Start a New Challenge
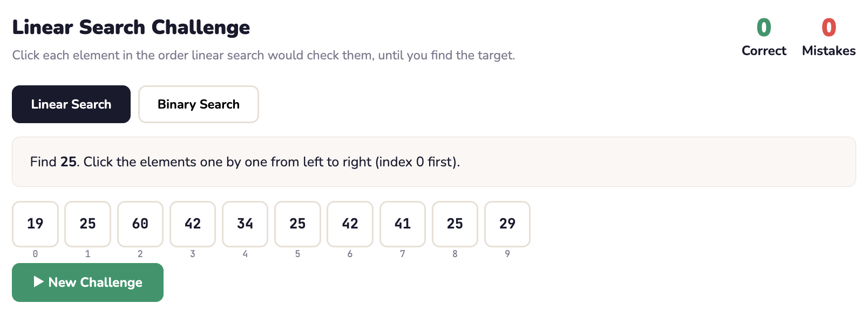 click(x=87, y=282)
